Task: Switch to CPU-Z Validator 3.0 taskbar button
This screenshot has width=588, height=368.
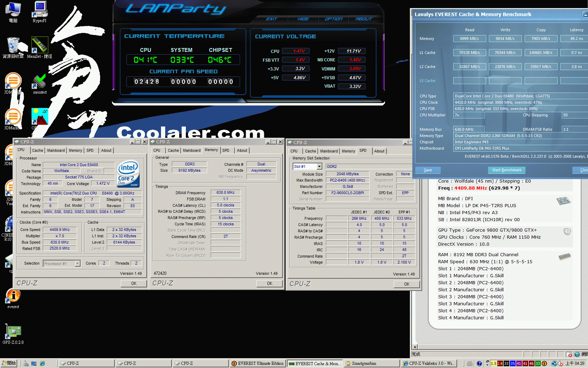Action: click(428, 363)
